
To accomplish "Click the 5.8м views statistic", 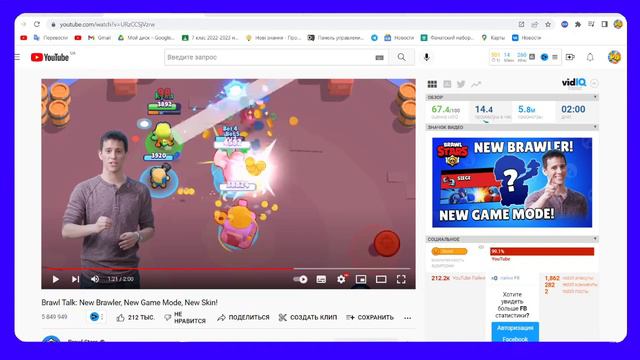I will (527, 109).
